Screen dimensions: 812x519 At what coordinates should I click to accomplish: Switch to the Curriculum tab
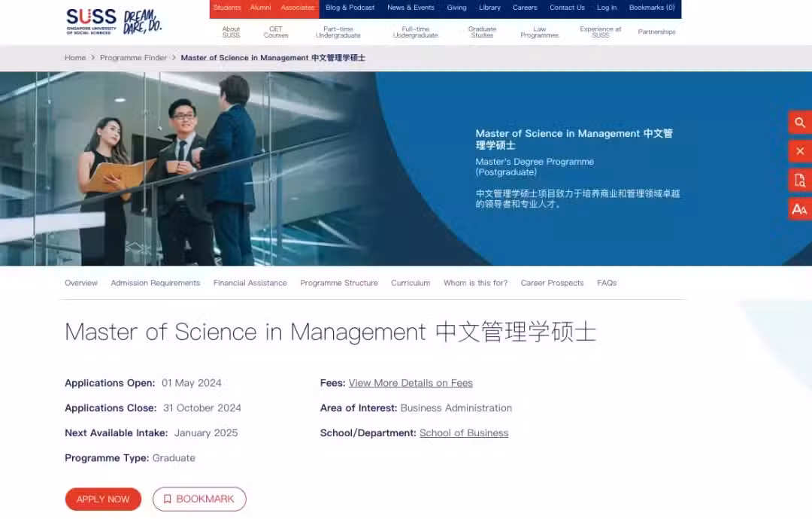(411, 283)
